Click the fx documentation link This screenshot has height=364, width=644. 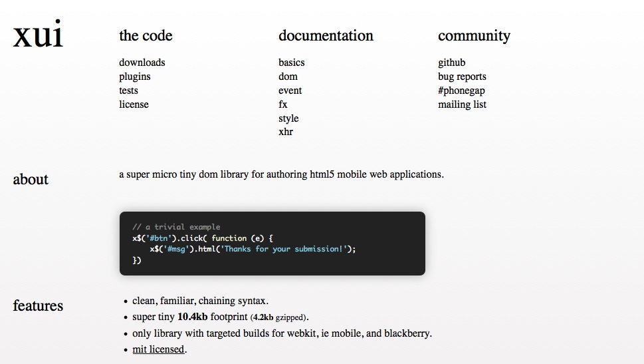(x=282, y=104)
